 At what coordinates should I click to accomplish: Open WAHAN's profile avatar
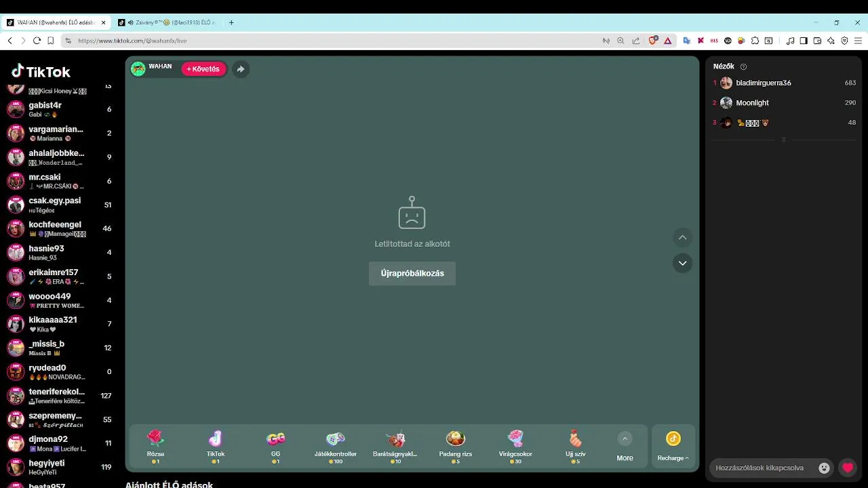tap(138, 69)
